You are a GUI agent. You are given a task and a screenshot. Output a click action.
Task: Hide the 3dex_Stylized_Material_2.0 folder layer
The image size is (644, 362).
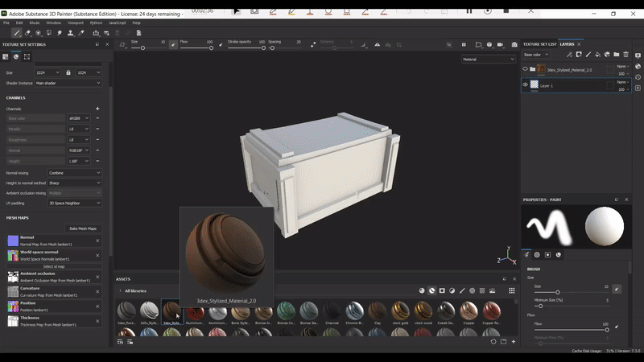[x=526, y=69]
